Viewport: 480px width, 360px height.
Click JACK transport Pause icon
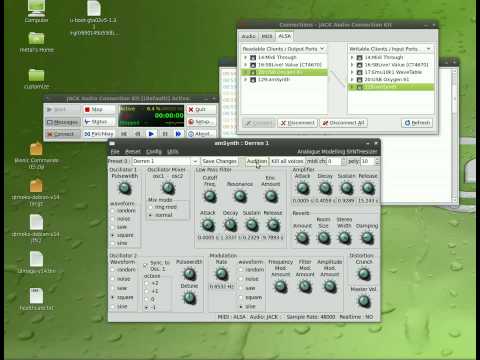[165, 134]
